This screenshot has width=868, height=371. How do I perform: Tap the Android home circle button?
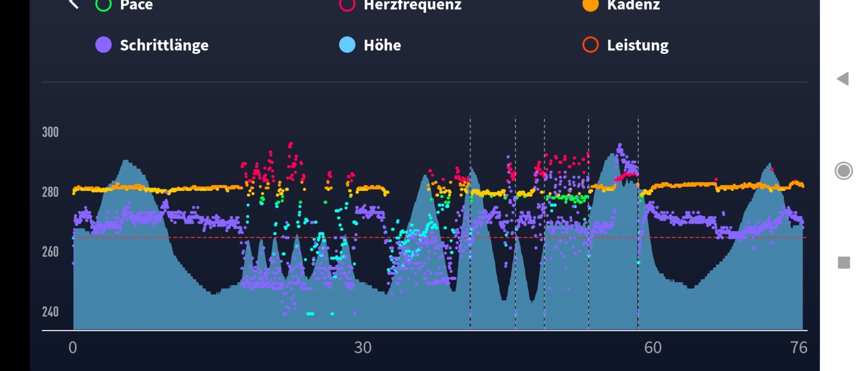click(x=844, y=171)
